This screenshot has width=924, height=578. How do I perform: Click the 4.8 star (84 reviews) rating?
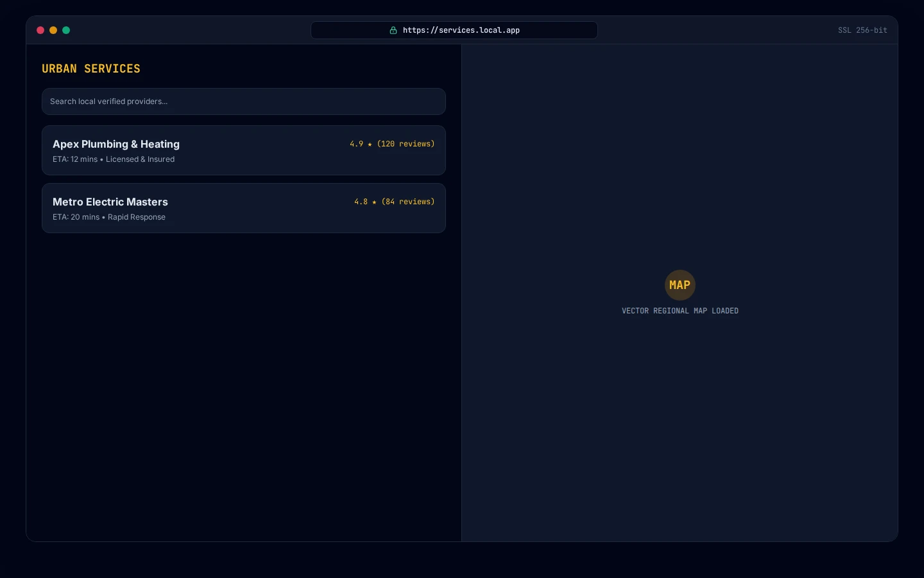pyautogui.click(x=395, y=202)
